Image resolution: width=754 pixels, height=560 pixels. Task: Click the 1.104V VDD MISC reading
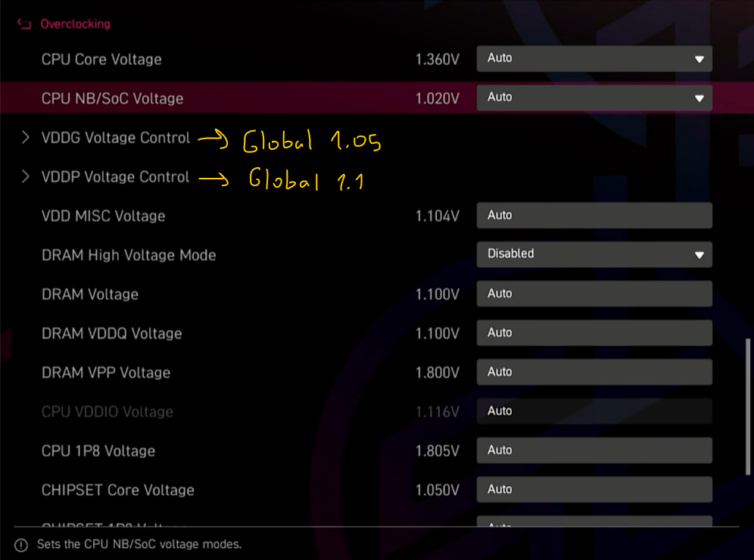437,216
